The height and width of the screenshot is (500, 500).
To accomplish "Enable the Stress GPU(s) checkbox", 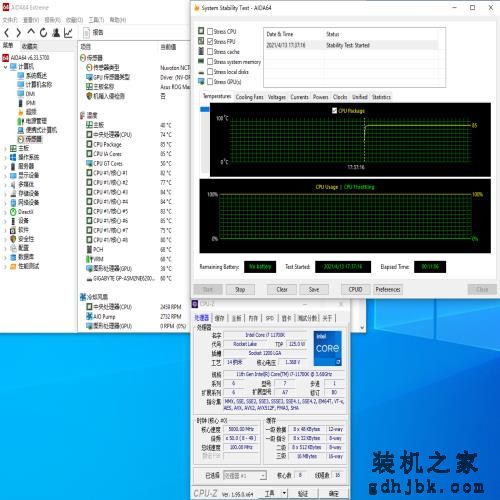I will click(x=210, y=82).
